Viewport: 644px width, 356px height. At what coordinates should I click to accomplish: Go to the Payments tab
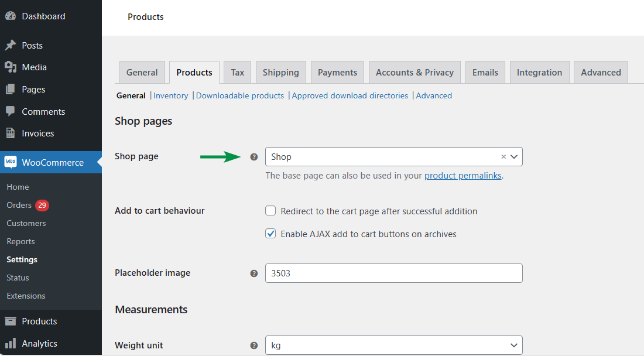337,72
